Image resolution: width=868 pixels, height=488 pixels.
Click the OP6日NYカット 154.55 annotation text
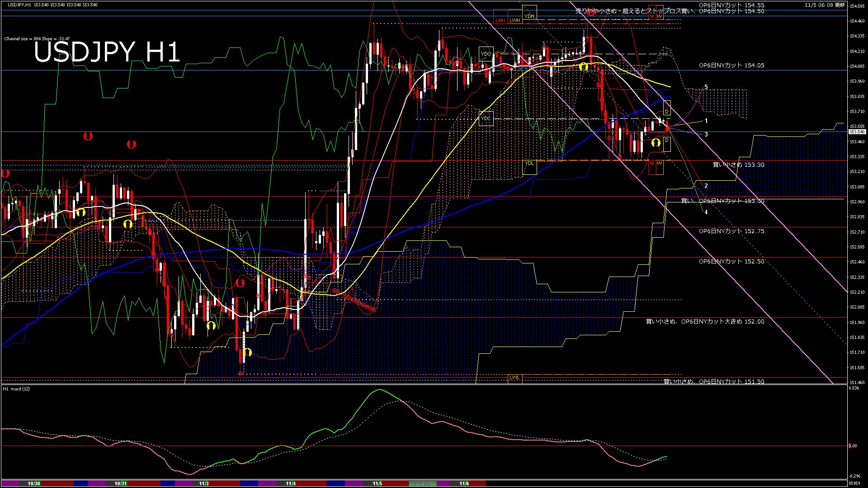pos(732,5)
